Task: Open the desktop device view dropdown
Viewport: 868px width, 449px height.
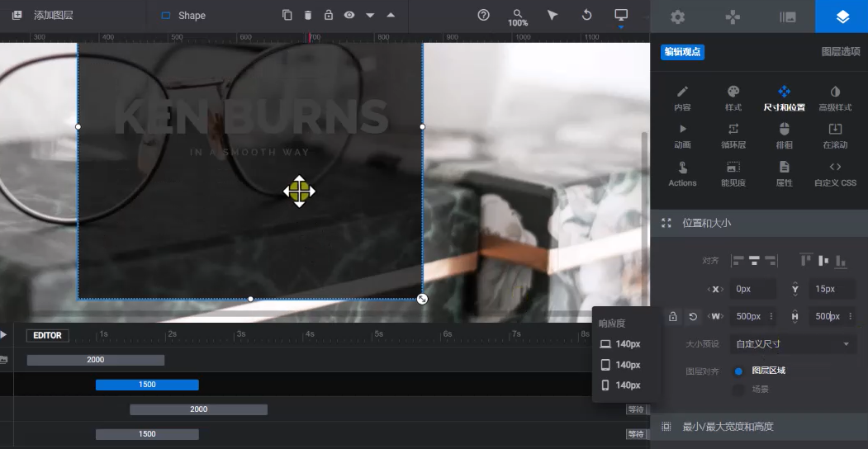Action: coord(621,17)
